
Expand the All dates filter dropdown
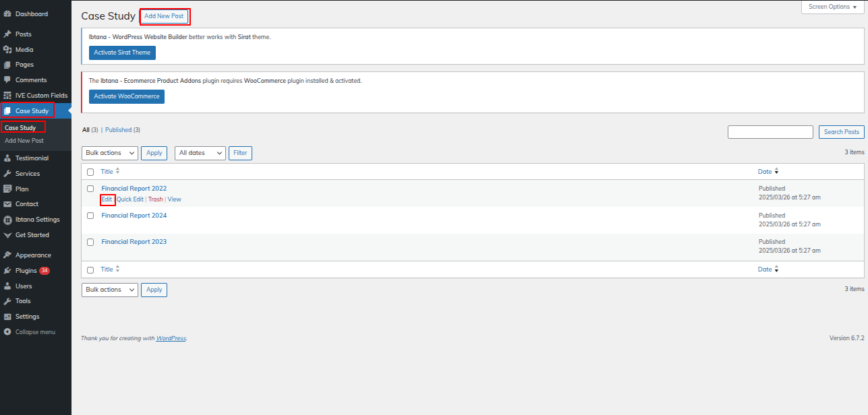[x=200, y=153]
